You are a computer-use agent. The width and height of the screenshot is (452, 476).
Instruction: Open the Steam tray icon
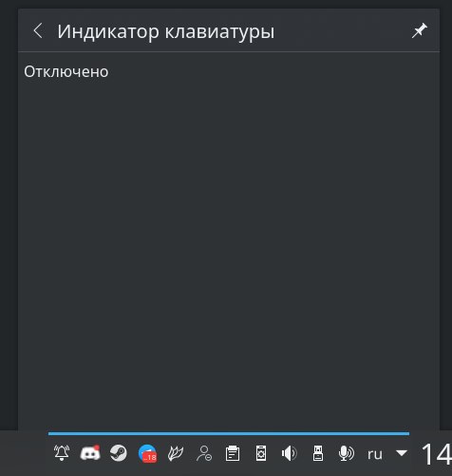(x=119, y=453)
